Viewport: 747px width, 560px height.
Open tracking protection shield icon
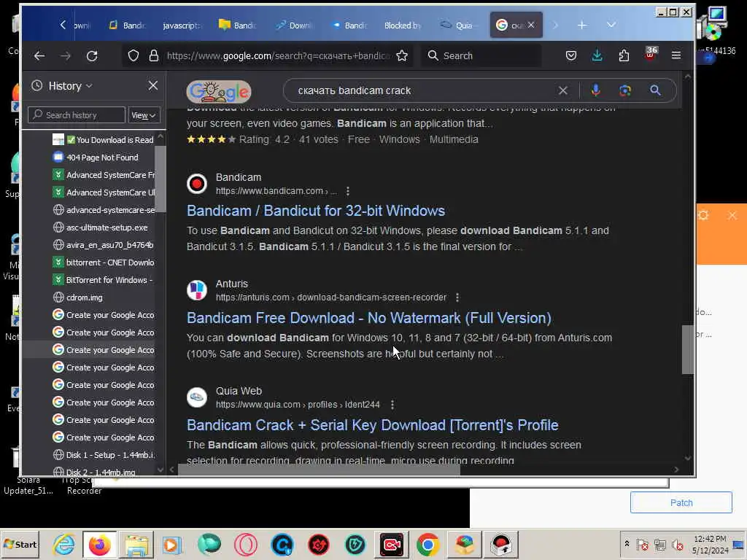tap(133, 55)
